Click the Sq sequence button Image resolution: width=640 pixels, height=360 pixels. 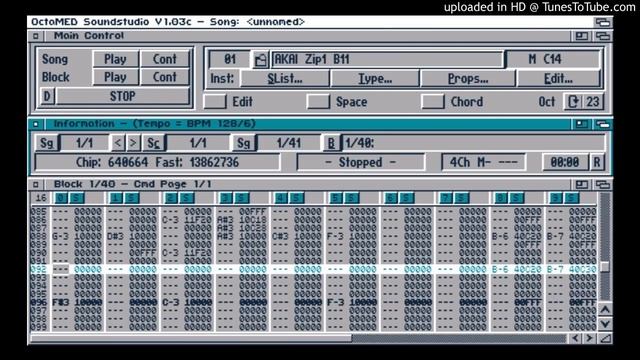pyautogui.click(x=244, y=143)
